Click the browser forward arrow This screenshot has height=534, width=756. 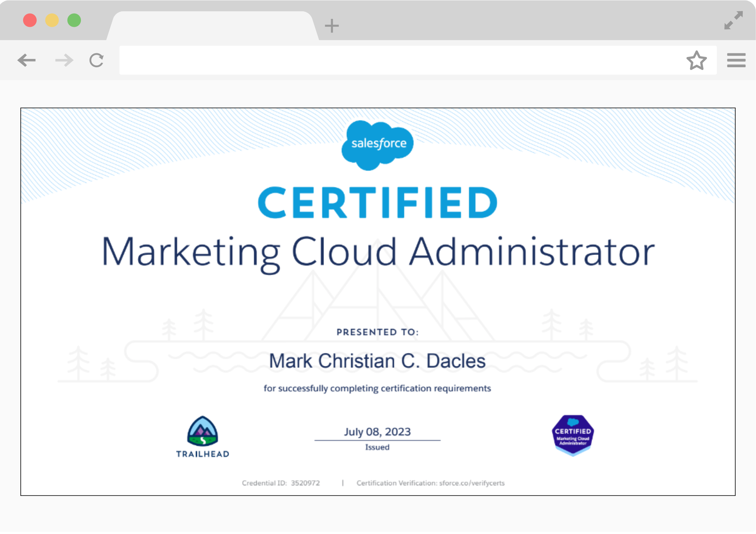coord(64,60)
